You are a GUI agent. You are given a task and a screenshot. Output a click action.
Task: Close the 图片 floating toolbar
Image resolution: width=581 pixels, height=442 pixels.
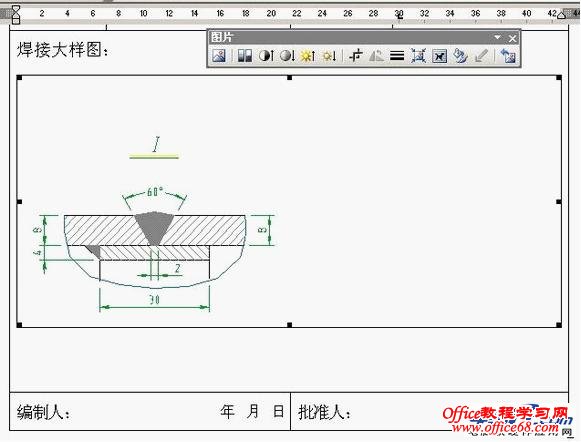pos(512,38)
